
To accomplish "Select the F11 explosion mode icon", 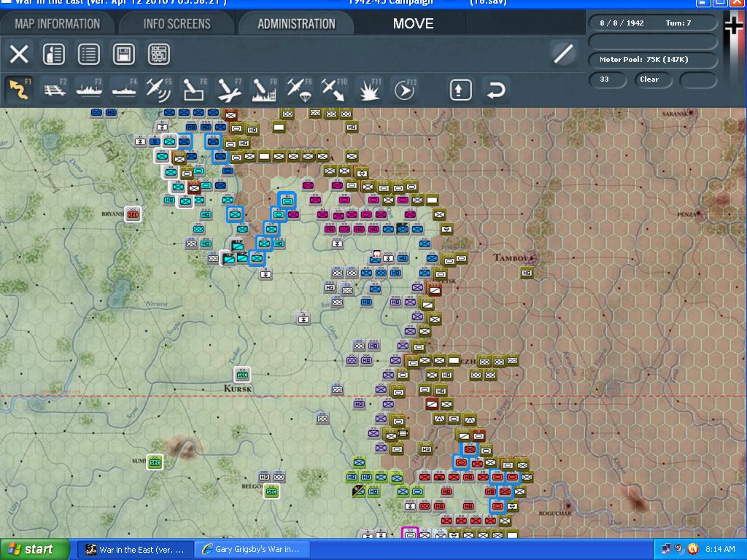I will pyautogui.click(x=369, y=89).
